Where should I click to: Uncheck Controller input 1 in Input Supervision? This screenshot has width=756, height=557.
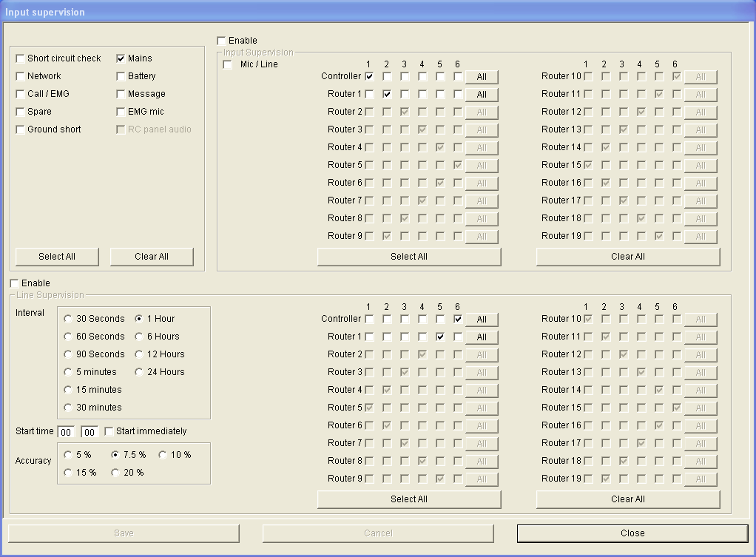[369, 76]
